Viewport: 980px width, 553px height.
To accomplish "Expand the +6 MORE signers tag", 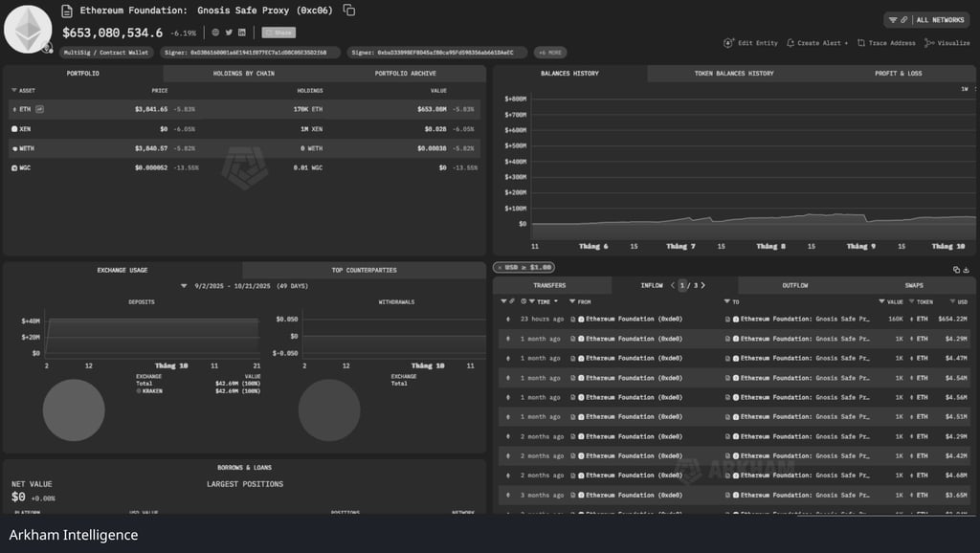I will tap(550, 53).
